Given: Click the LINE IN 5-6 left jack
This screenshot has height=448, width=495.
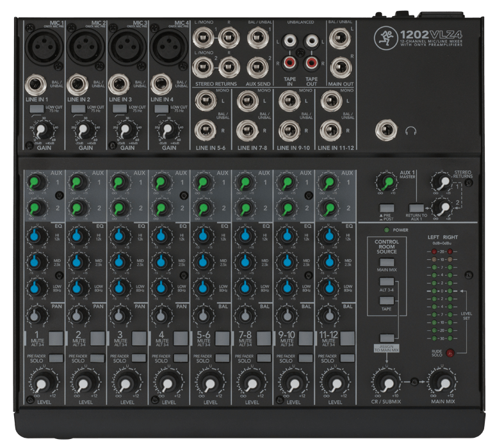Looking at the screenshot, I should tap(206, 100).
